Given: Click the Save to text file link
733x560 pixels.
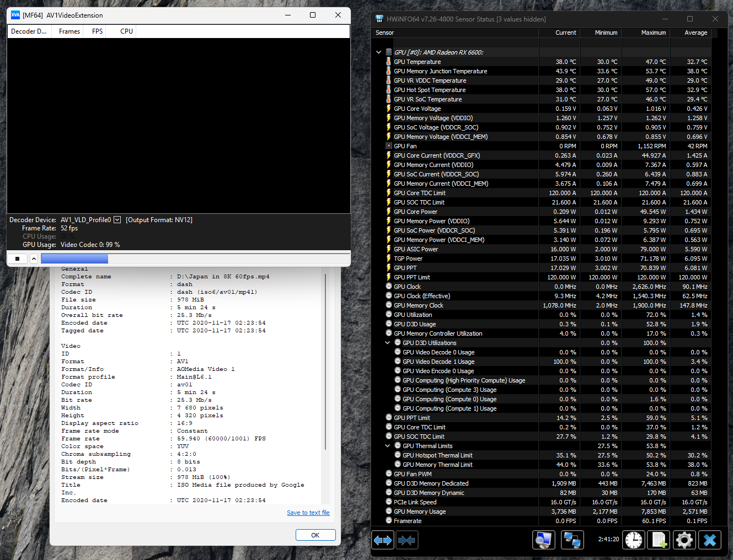Looking at the screenshot, I should [308, 513].
